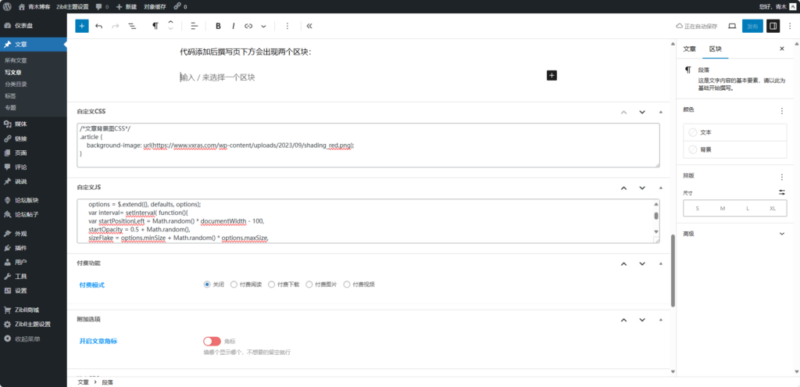Viewport: 800px width, 387px height.
Task: Toggle the settings sidebar panel icon
Action: click(x=773, y=26)
